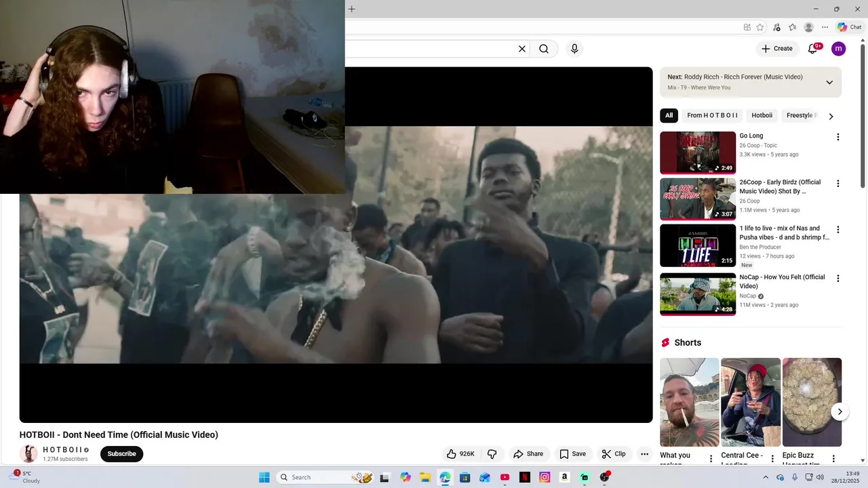
Task: Open Copilot from taskbar
Action: pyautogui.click(x=406, y=477)
